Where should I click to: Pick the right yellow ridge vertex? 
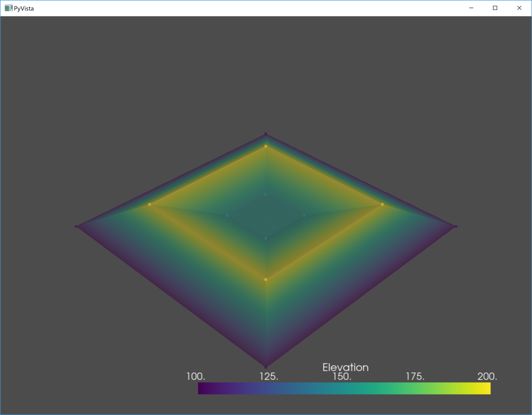pyautogui.click(x=382, y=204)
